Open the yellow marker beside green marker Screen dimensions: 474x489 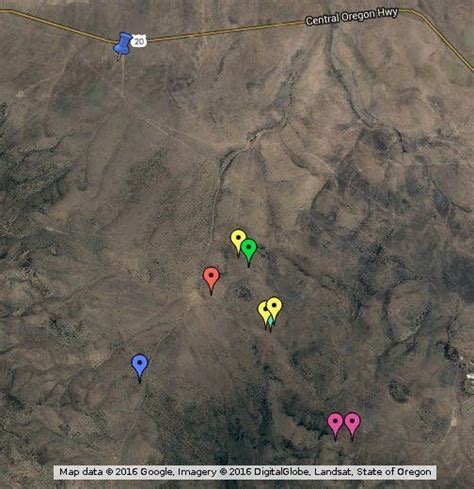[x=237, y=239]
